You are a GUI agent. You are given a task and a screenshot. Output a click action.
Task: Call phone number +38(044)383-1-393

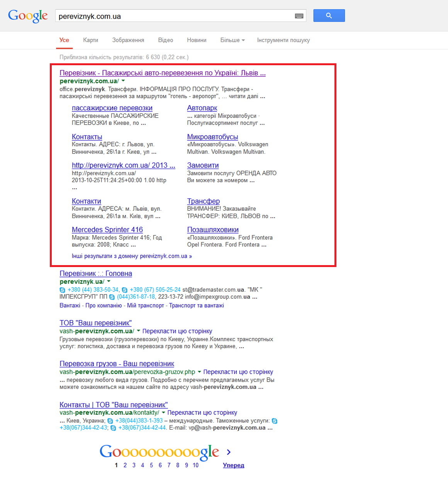[x=139, y=421]
